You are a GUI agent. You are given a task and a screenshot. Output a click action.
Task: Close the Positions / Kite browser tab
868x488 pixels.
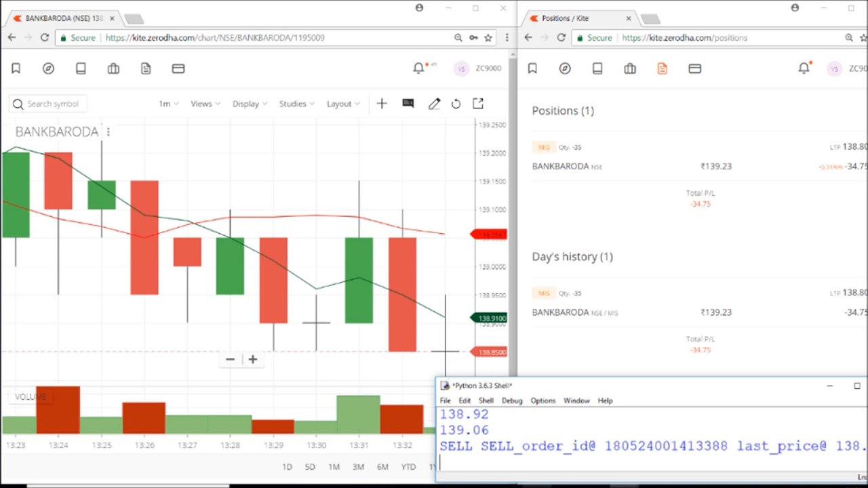(629, 18)
